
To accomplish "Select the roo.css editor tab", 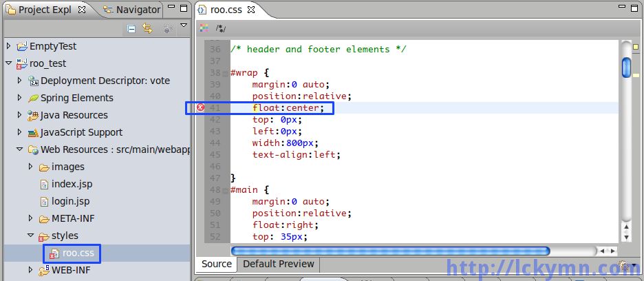I will tap(226, 10).
